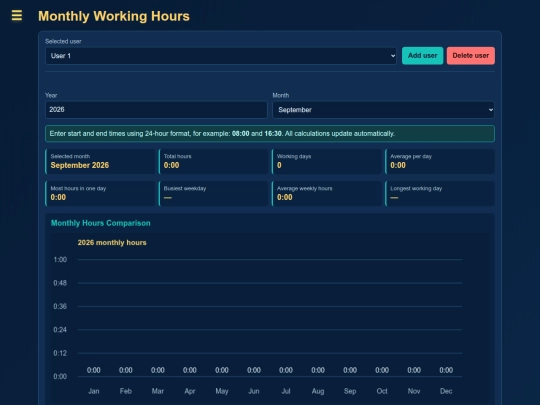Click the Jul label on chart axis
Image resolution: width=540 pixels, height=405 pixels.
point(286,391)
